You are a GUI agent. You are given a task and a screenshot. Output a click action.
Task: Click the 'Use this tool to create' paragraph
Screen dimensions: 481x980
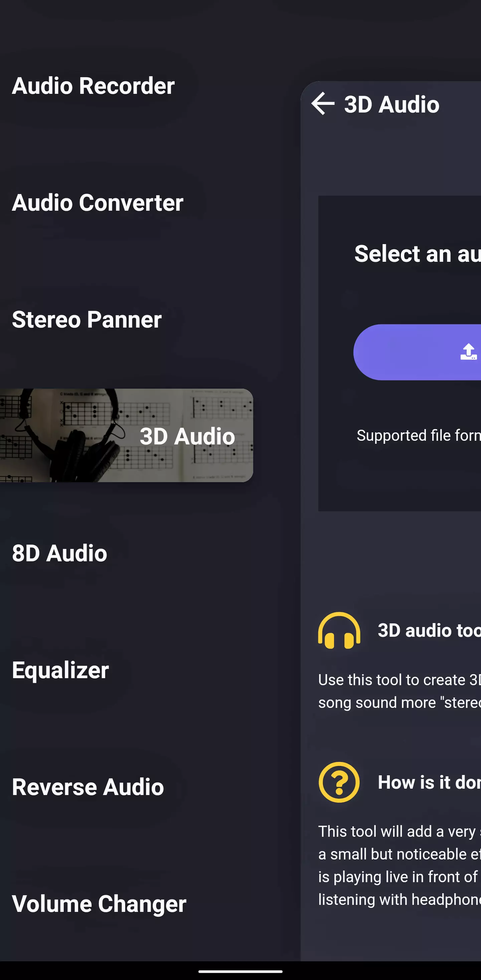(399, 691)
